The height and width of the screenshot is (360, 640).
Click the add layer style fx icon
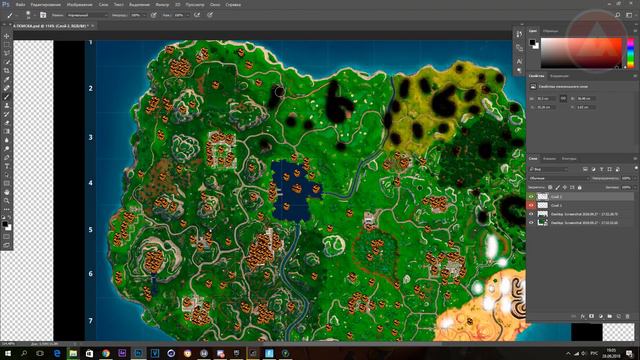pyautogui.click(x=583, y=316)
